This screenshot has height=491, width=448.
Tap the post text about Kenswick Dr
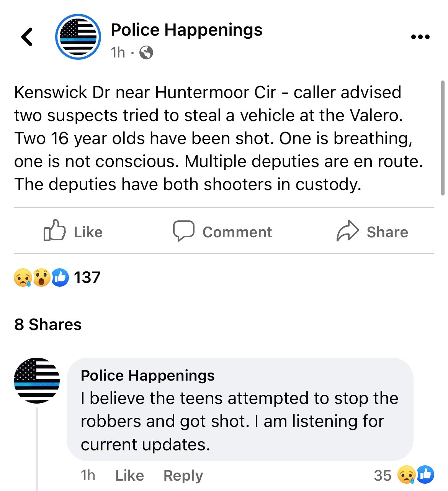click(x=218, y=138)
